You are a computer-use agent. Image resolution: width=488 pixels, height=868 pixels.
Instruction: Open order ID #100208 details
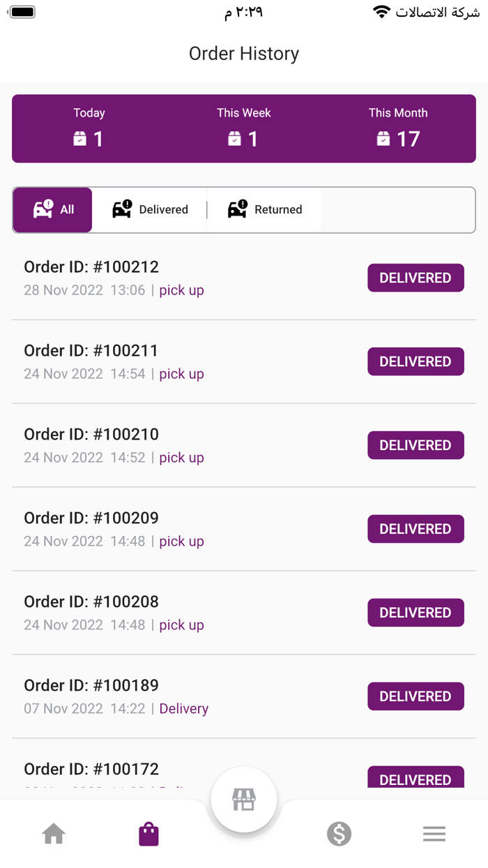point(91,602)
